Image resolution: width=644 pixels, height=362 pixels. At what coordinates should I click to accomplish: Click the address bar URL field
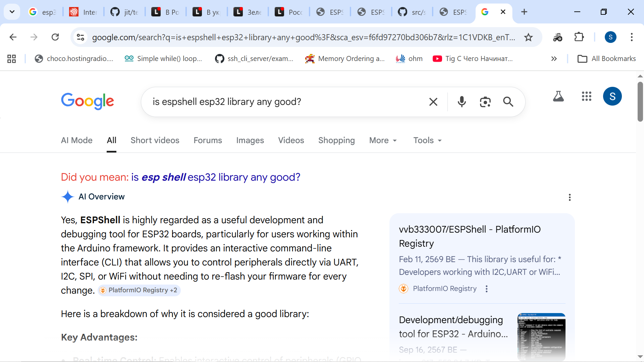(304, 37)
